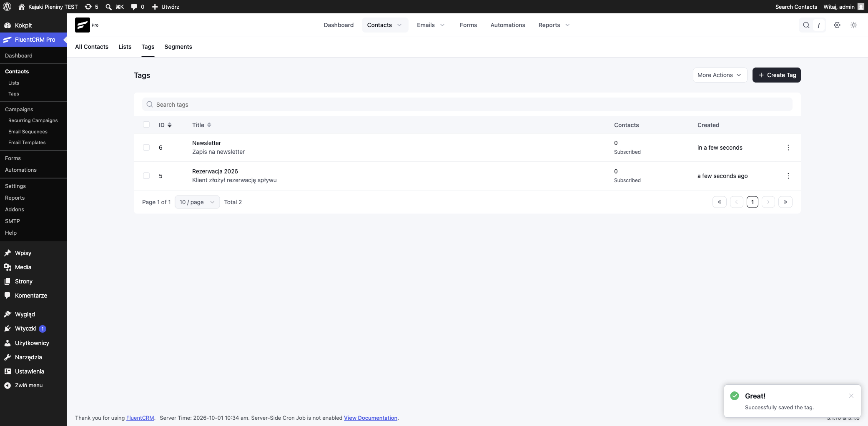Open Recurring Campaigns in the sidebar
868x426 pixels.
33,120
